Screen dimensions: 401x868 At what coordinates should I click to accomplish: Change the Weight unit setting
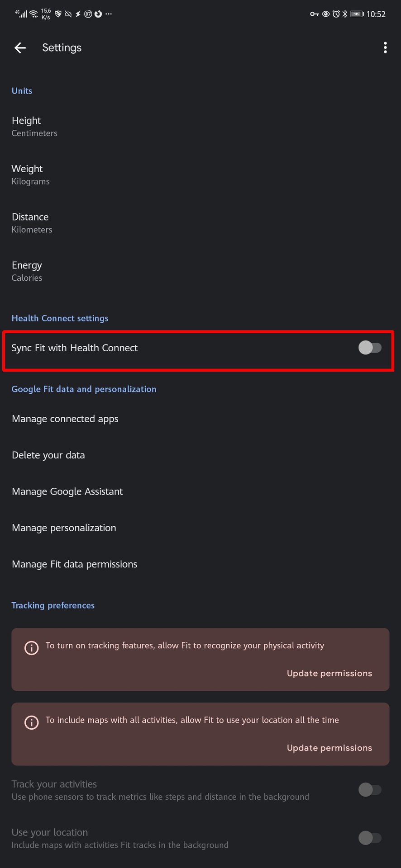(31, 175)
